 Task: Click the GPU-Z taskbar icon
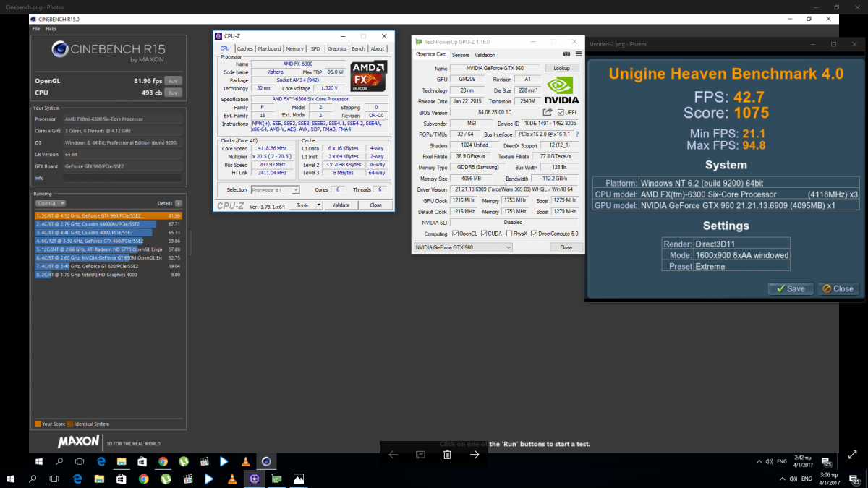276,479
